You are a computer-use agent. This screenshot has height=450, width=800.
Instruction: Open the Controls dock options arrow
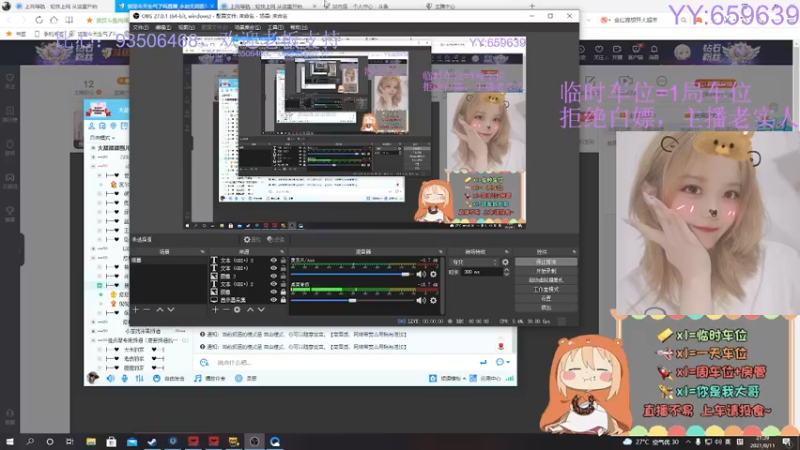click(x=574, y=252)
